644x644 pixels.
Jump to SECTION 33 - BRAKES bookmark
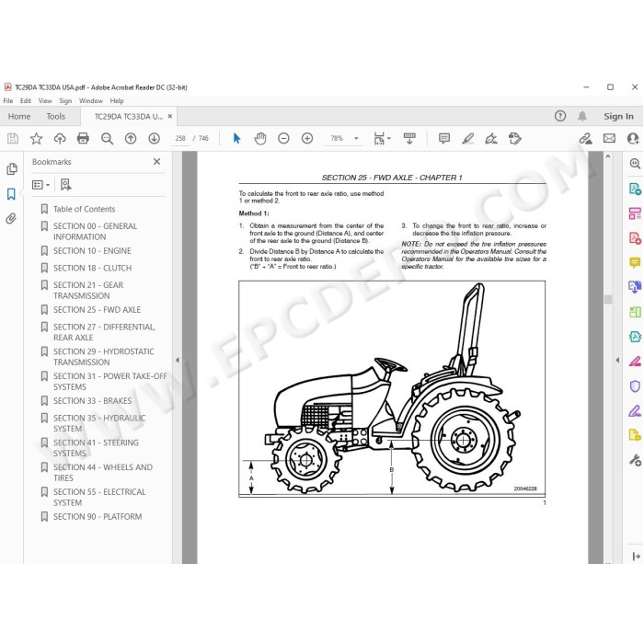coord(92,401)
